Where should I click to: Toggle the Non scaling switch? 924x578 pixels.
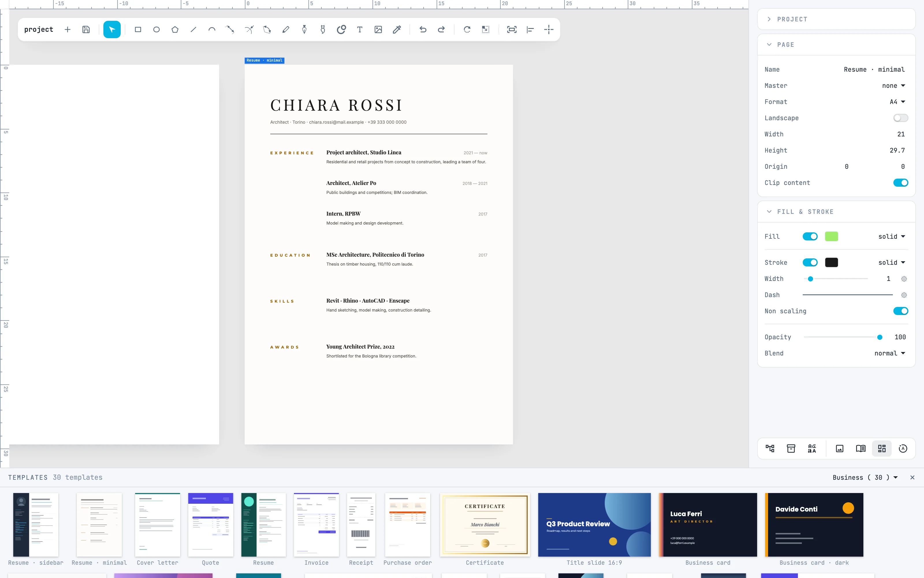point(900,311)
